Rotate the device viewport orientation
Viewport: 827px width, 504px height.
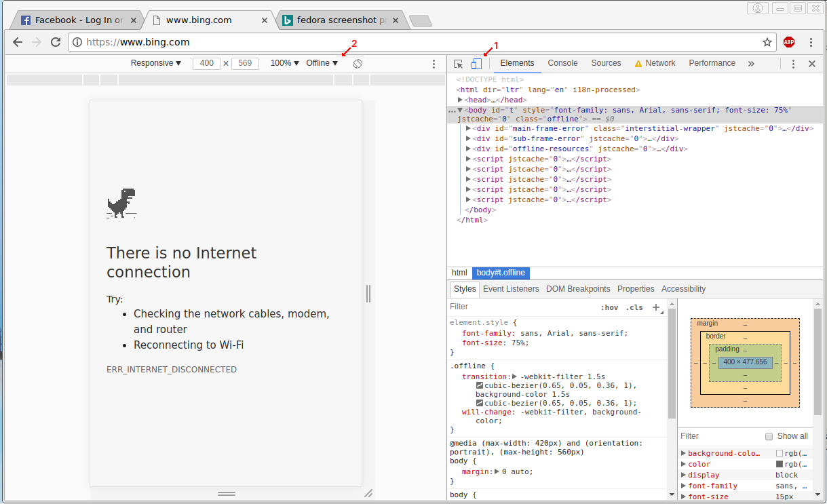tap(358, 63)
